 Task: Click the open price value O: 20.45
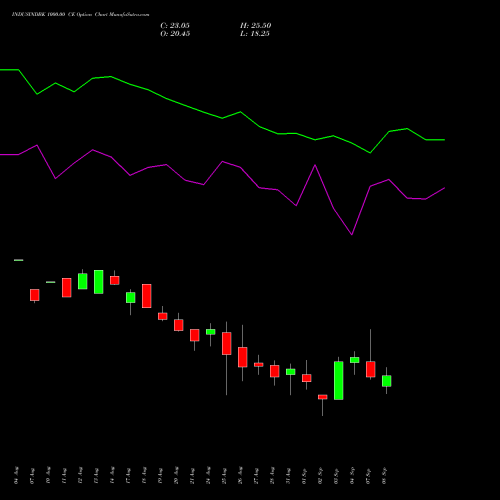175,34
